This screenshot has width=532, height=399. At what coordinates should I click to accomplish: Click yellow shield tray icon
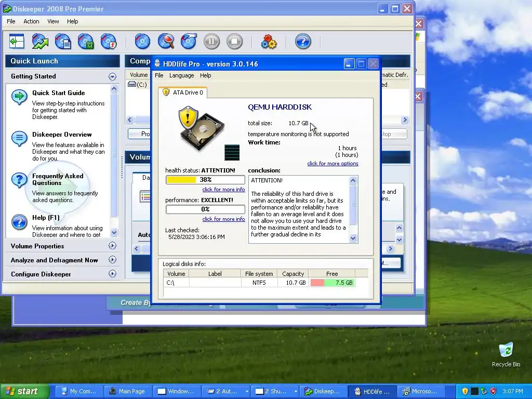465,391
